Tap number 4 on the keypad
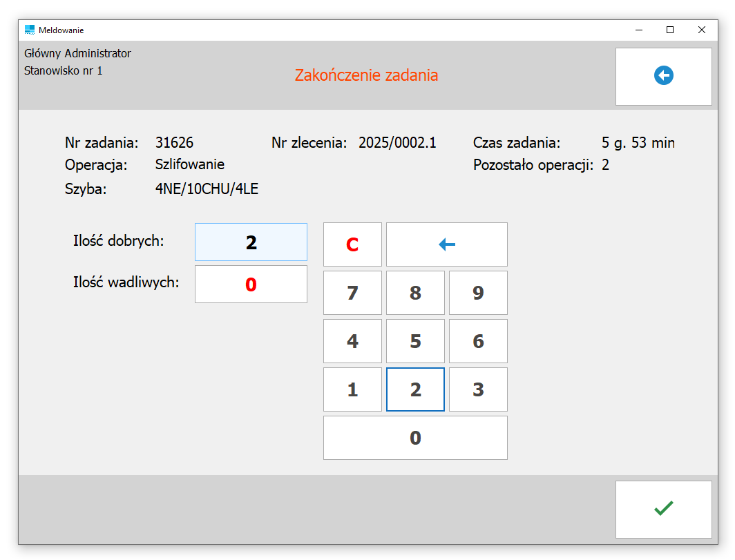735x560 pixels. pyautogui.click(x=352, y=341)
